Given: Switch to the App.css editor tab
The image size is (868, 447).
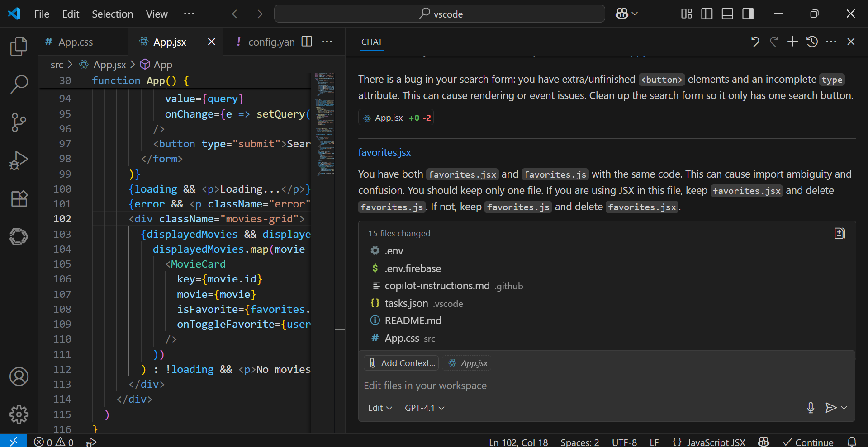Looking at the screenshot, I should 75,42.
